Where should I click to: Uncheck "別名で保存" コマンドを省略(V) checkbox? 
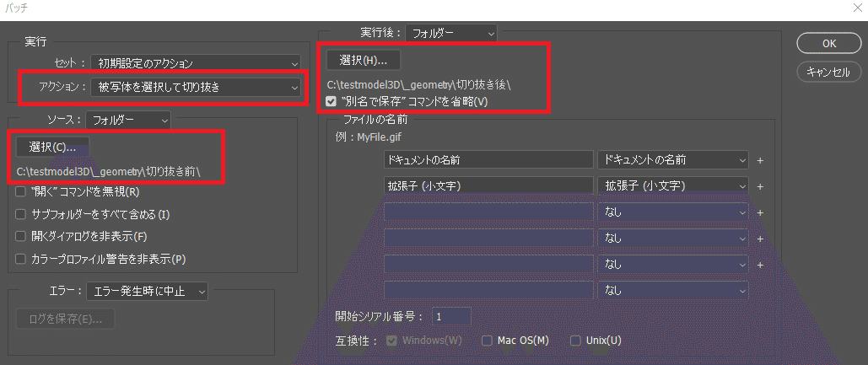(331, 102)
